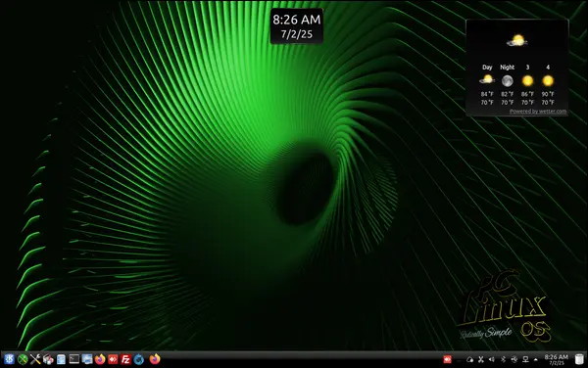
Task: Click the Night forecast label
Action: 507,67
